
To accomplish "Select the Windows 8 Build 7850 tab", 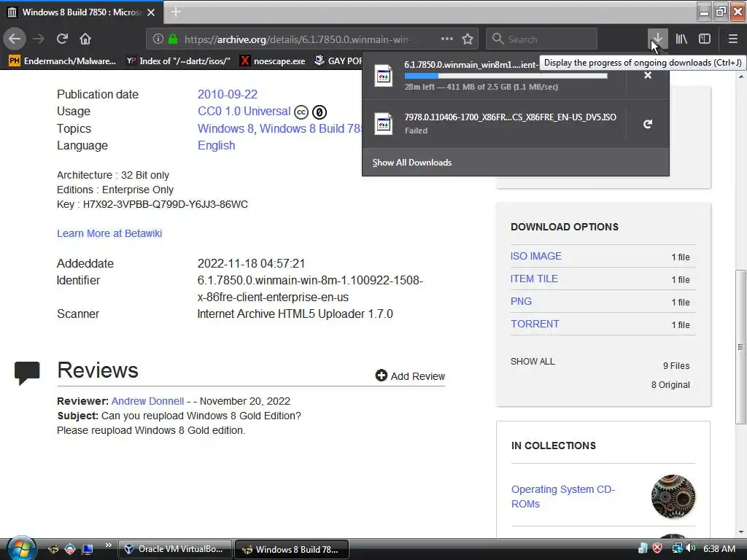I will [81, 12].
